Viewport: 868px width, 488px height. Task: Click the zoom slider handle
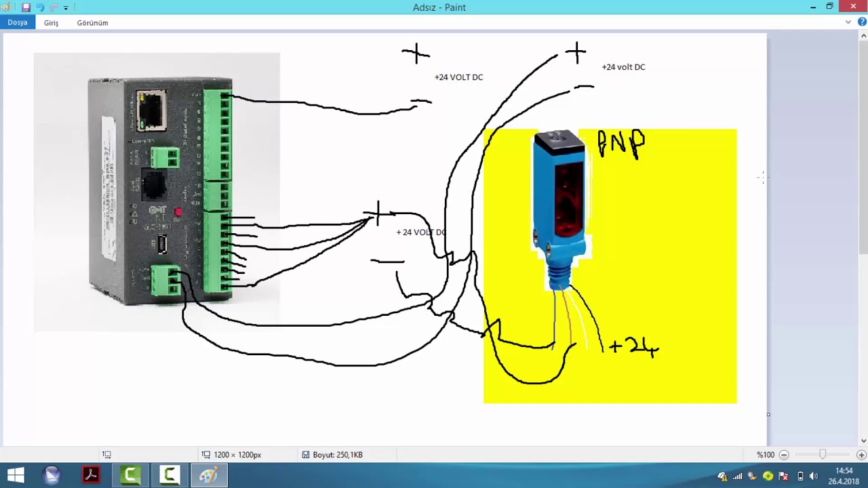click(823, 455)
